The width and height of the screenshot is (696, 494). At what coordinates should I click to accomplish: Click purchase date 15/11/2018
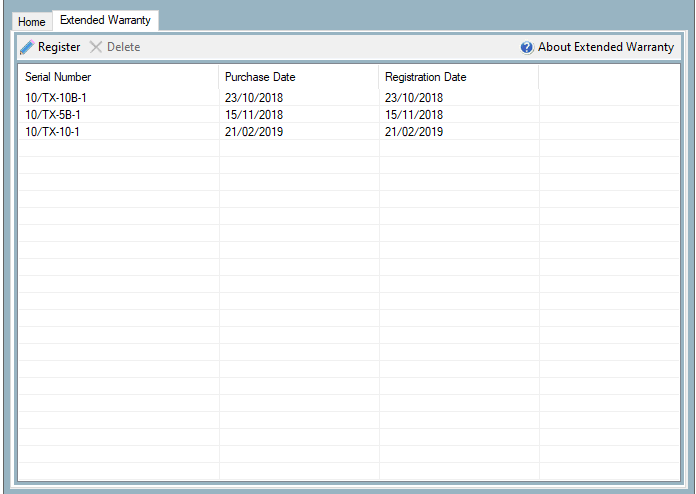pos(254,115)
